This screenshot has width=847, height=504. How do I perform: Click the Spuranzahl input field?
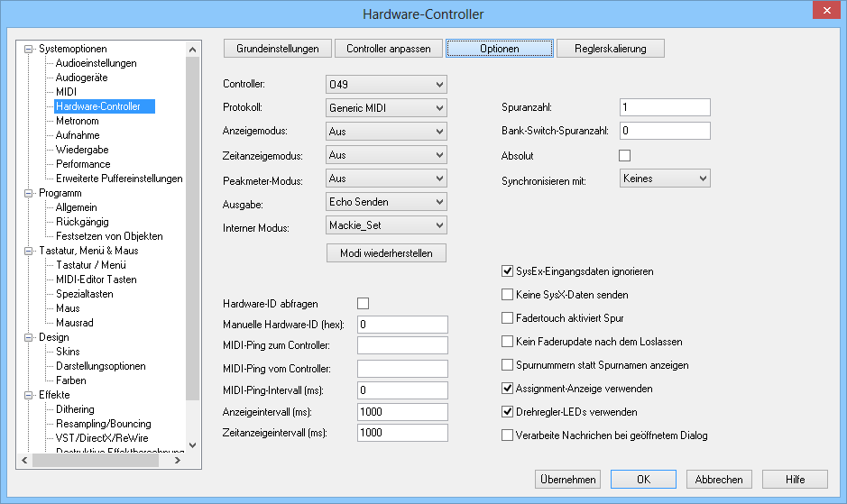click(665, 107)
